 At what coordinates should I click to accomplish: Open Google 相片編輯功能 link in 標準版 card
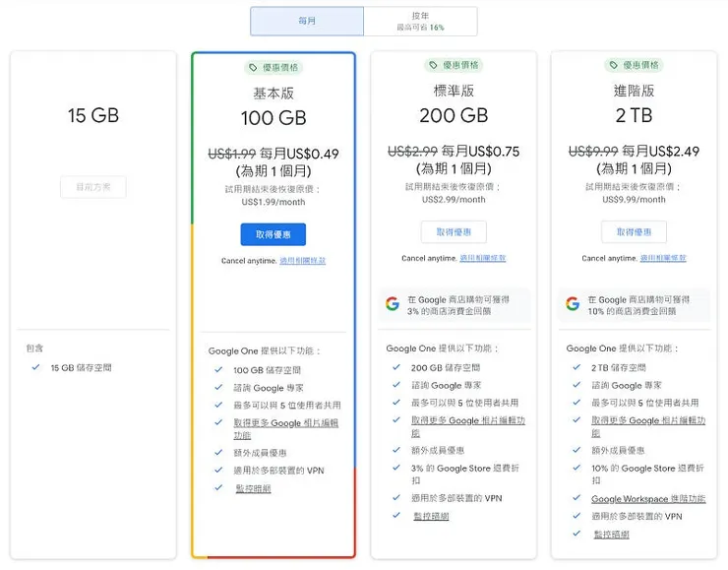[468, 426]
